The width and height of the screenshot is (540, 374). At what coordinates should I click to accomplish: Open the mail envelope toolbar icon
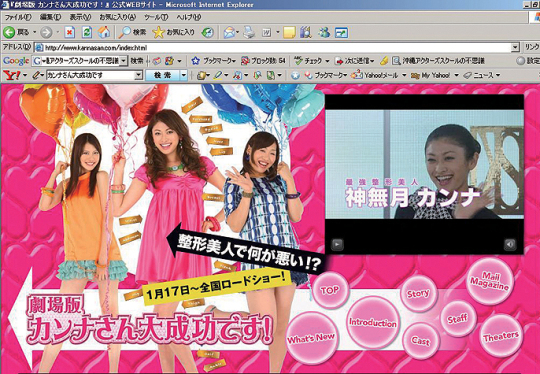pos(229,32)
